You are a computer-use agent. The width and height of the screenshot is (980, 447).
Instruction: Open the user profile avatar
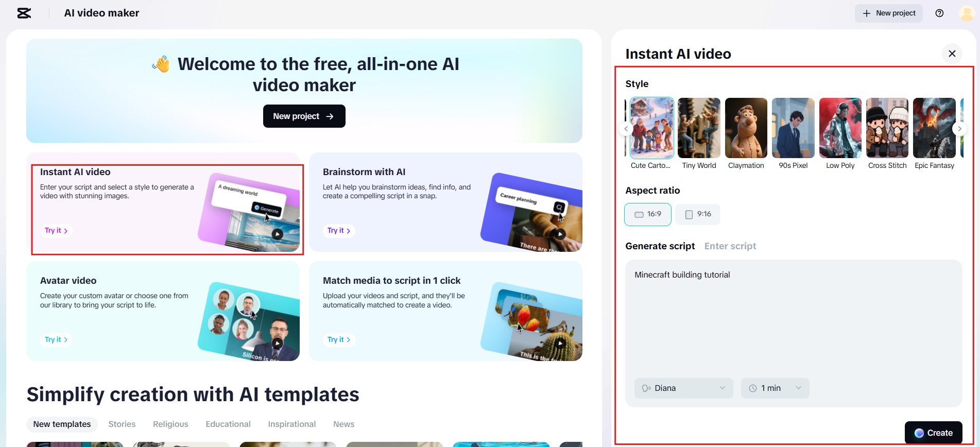click(966, 13)
